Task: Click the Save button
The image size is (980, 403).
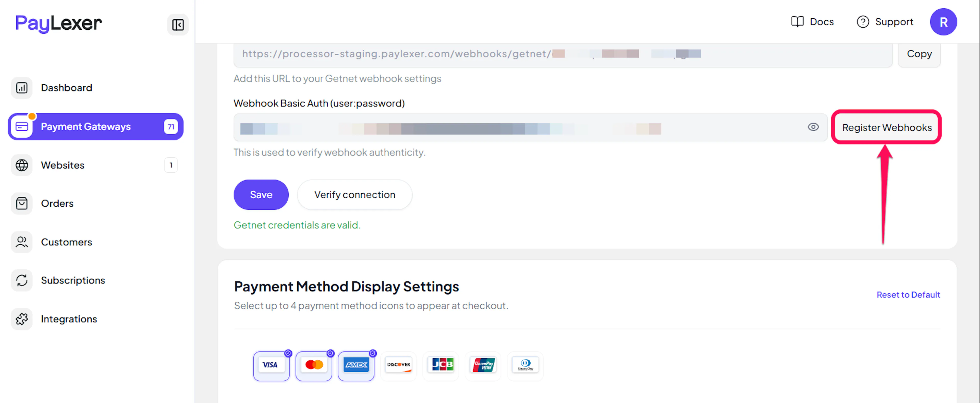Action: pos(261,195)
